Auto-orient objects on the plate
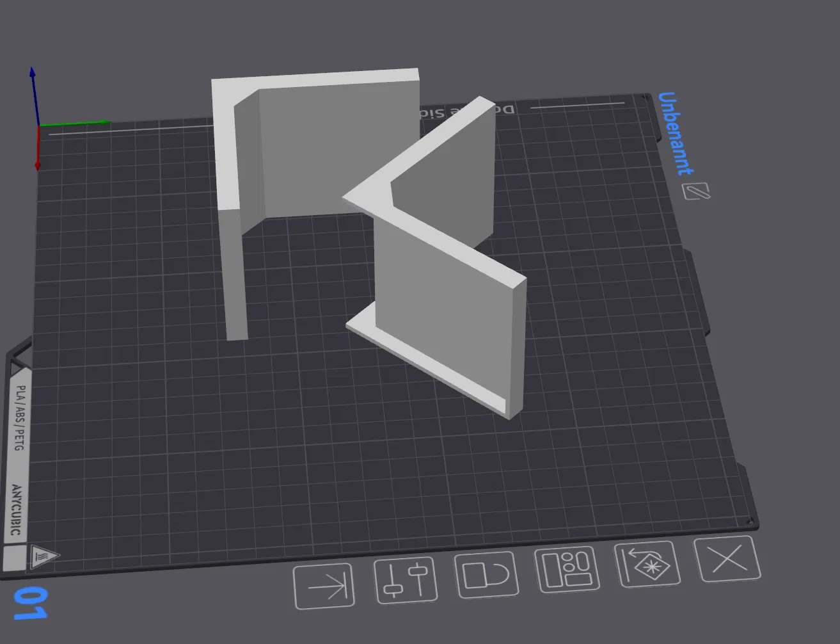Image resolution: width=840 pixels, height=644 pixels. click(647, 563)
